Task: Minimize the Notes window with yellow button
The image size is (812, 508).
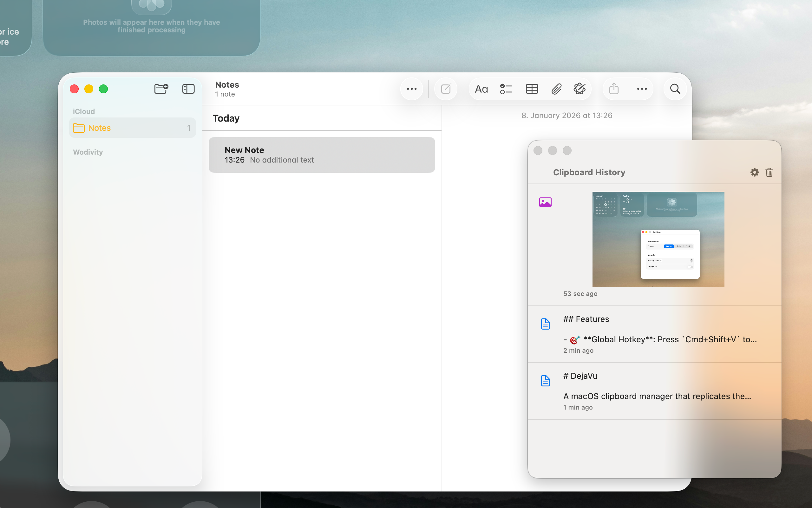Action: (x=89, y=89)
